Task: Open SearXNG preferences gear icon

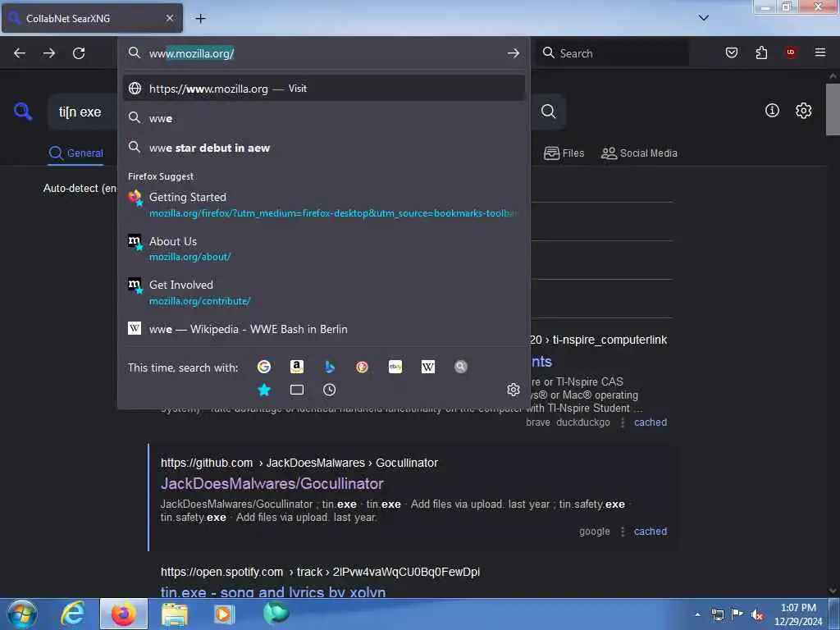Action: point(804,111)
